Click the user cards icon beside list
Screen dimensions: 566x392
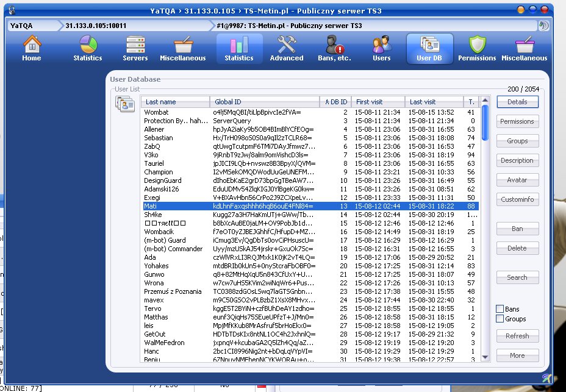point(125,104)
